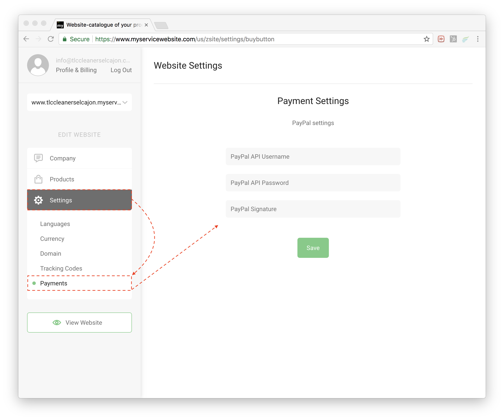Open the Products menu item
The height and width of the screenshot is (420, 504).
pyautogui.click(x=79, y=179)
